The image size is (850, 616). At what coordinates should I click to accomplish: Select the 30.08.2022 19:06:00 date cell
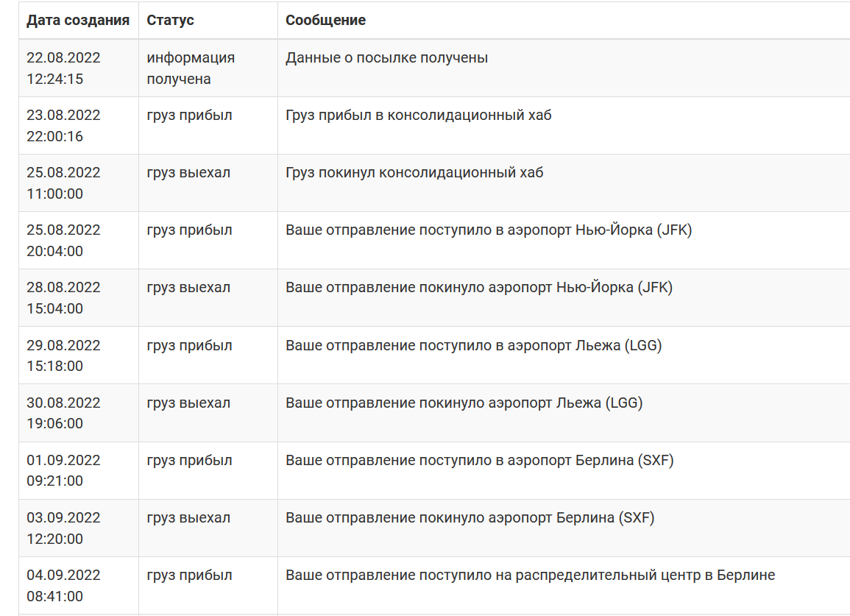[x=63, y=413]
